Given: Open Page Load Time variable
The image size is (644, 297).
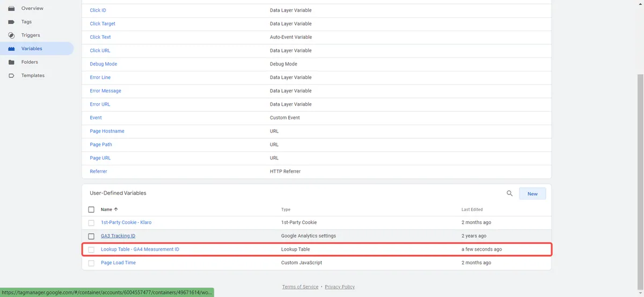Looking at the screenshot, I should click(x=118, y=263).
